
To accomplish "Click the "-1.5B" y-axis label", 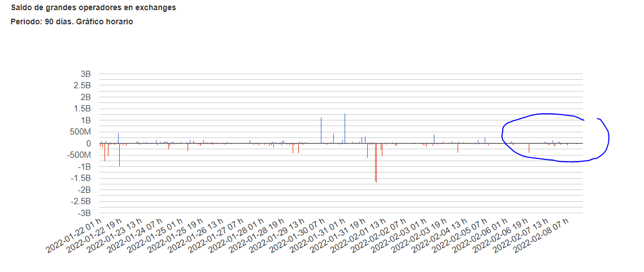I will tap(80, 178).
